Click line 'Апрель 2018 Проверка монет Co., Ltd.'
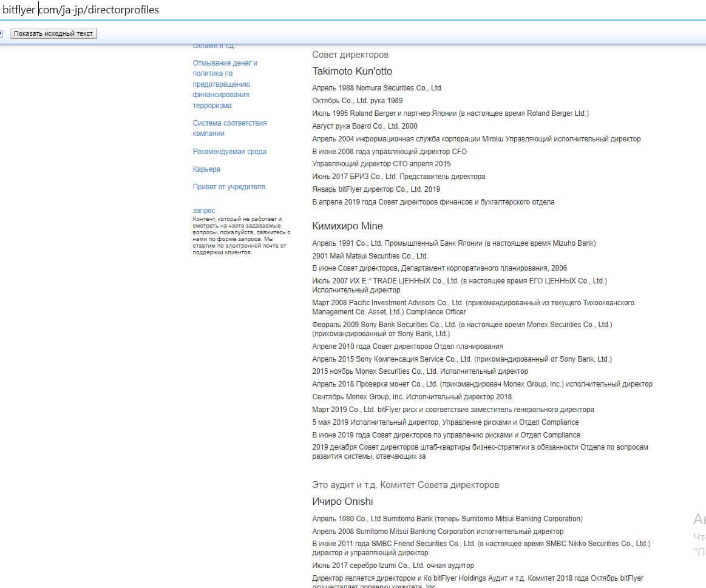 [x=482, y=384]
